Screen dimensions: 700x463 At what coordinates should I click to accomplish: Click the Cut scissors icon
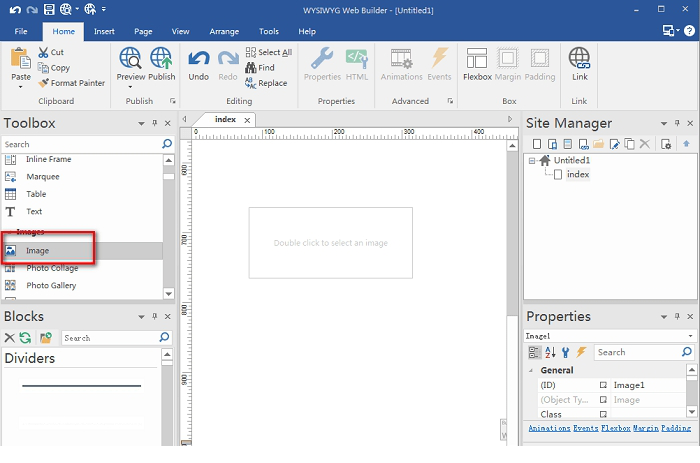tap(43, 52)
